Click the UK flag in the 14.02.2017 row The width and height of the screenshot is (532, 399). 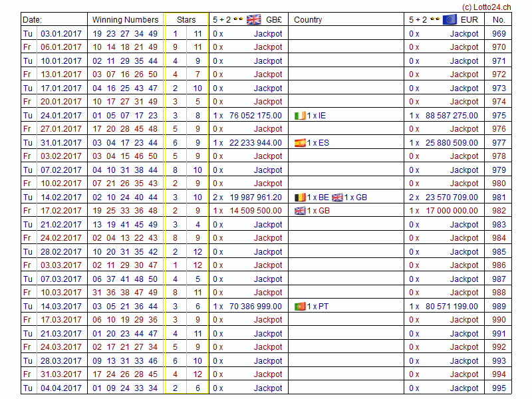point(337,198)
